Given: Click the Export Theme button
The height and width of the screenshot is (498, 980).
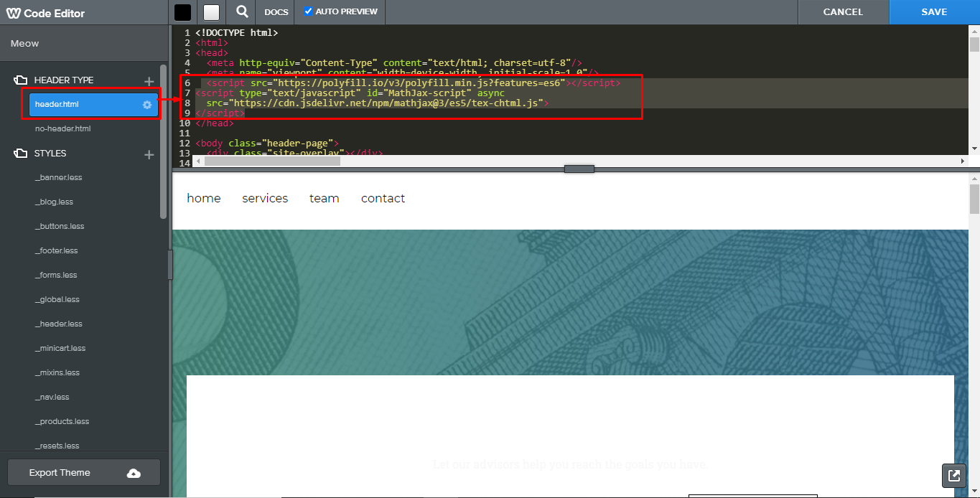Looking at the screenshot, I should click(x=84, y=473).
